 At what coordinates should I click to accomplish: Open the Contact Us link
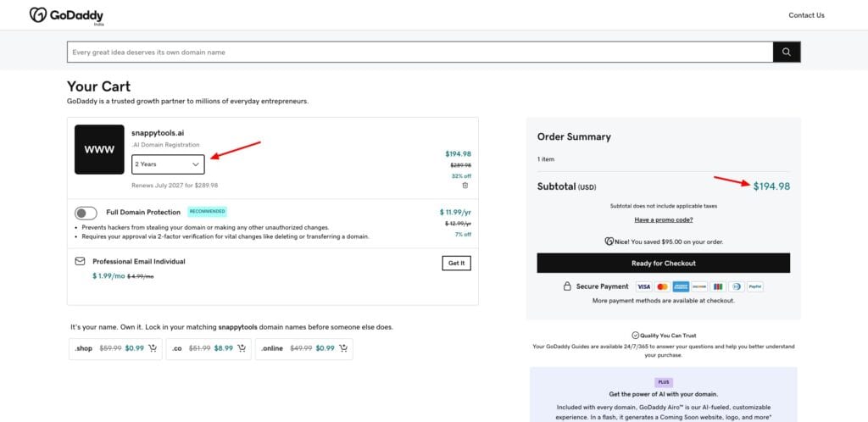[x=806, y=15]
